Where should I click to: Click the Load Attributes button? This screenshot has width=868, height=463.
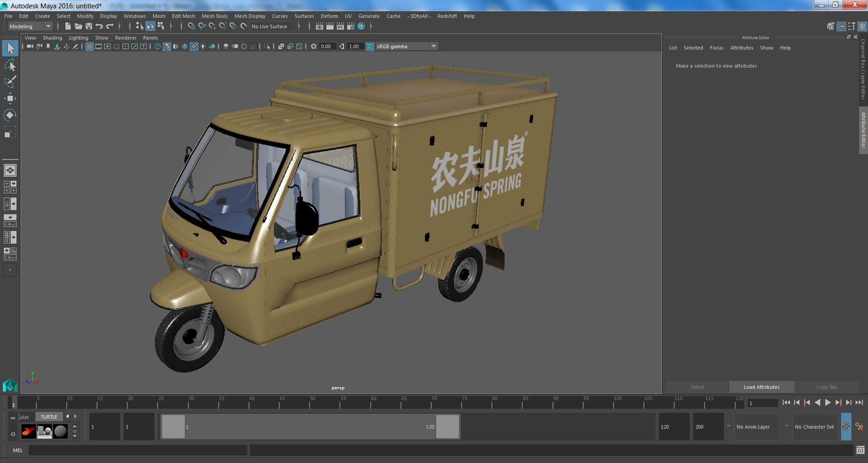point(761,387)
